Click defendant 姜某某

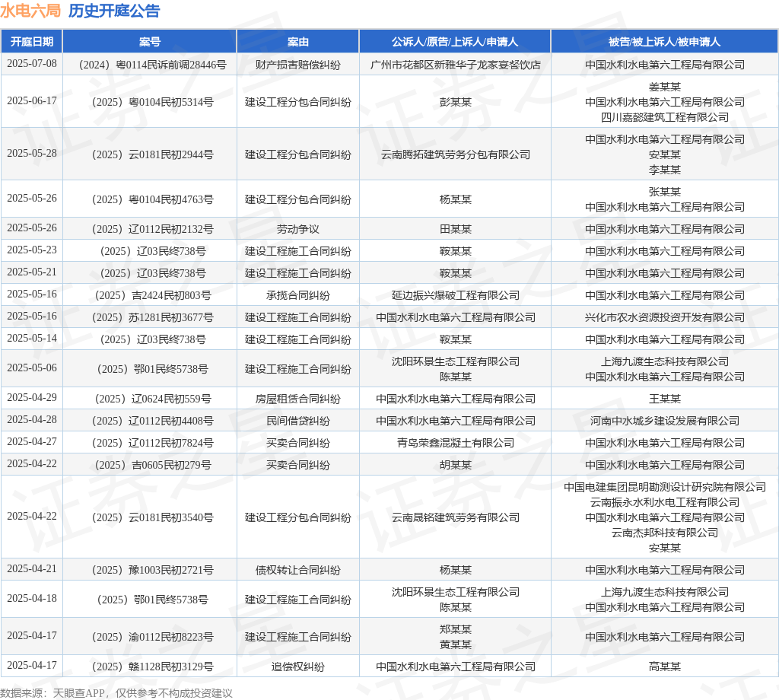point(665,87)
